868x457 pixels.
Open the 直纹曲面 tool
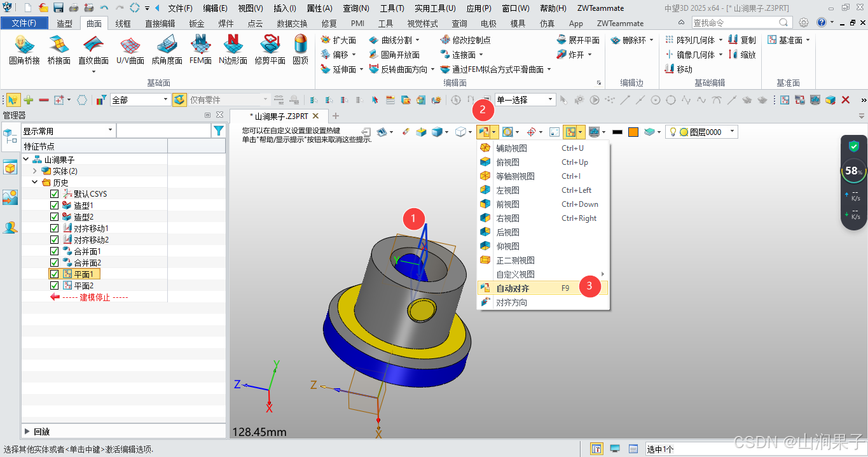[x=93, y=50]
